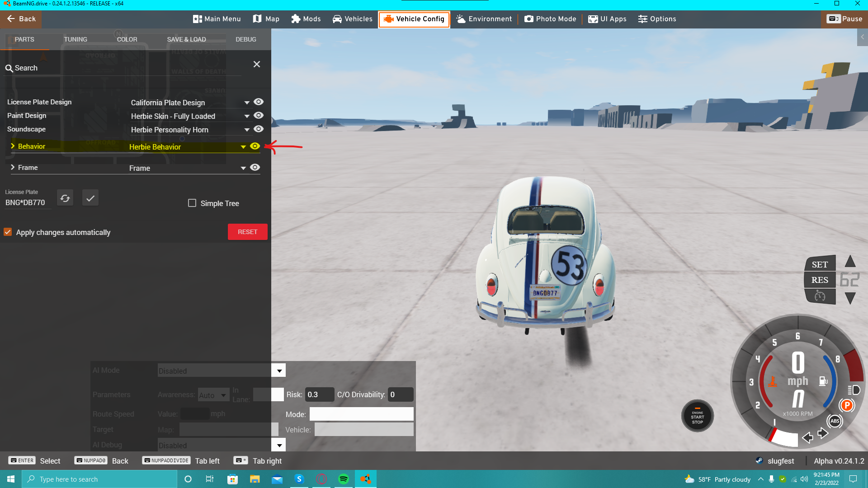Viewport: 868px width, 488px height.
Task: Open the Mods menu
Action: pos(306,19)
